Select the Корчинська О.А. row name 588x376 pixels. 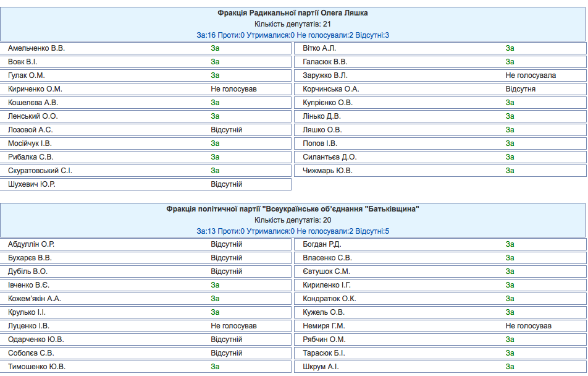pyautogui.click(x=330, y=89)
